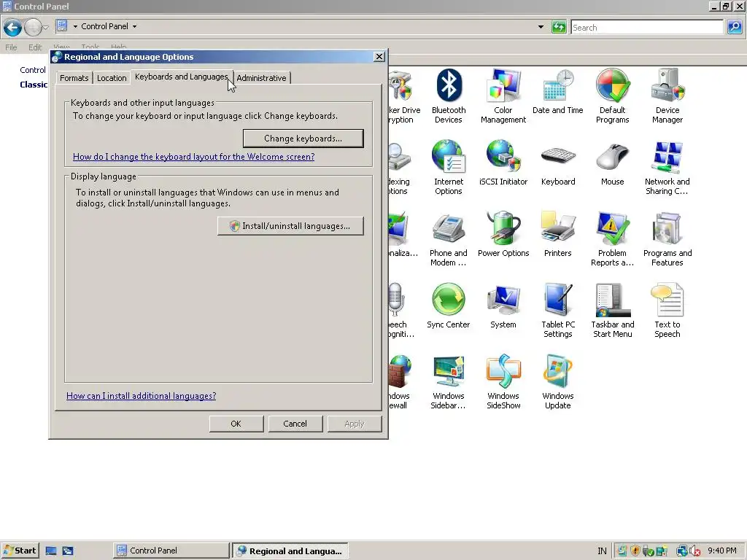747x560 pixels.
Task: Open Network and Sharing Center icon
Action: pos(667,168)
